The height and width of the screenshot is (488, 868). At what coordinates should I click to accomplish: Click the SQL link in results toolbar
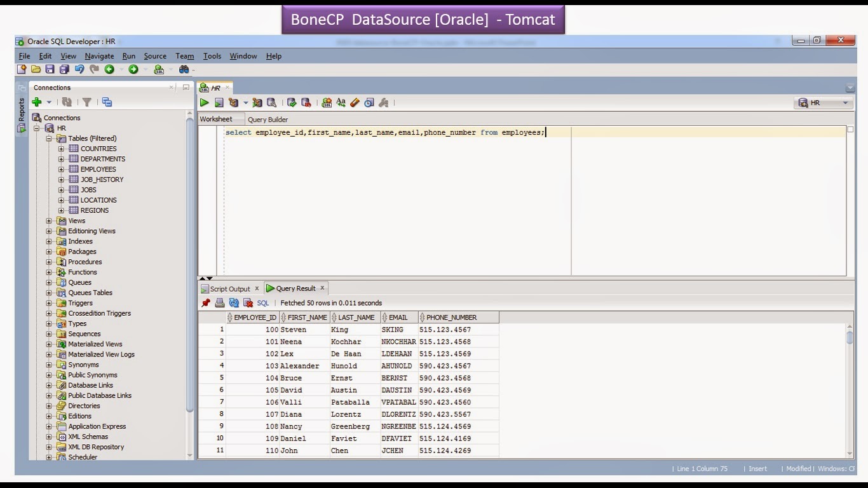point(263,303)
